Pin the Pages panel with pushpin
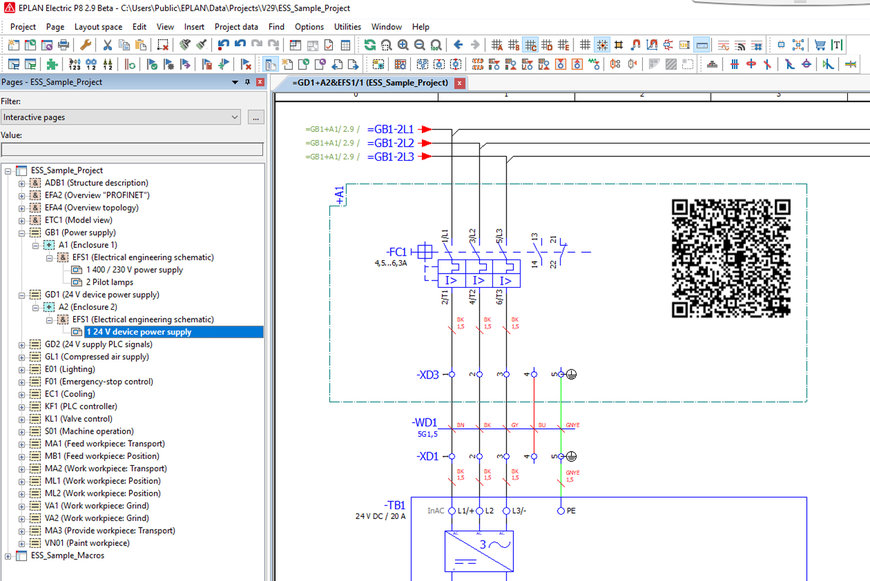 coord(247,83)
